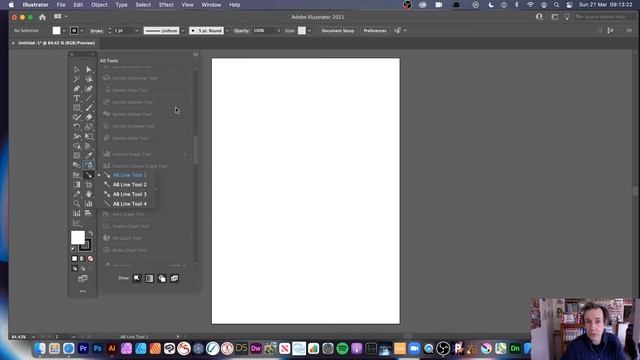Open the fill color dropdown arrow
640x360 pixels.
pos(64,31)
